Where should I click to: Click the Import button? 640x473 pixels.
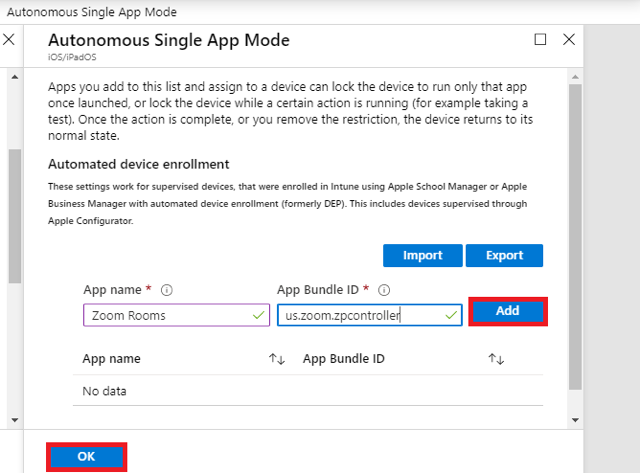point(422,255)
